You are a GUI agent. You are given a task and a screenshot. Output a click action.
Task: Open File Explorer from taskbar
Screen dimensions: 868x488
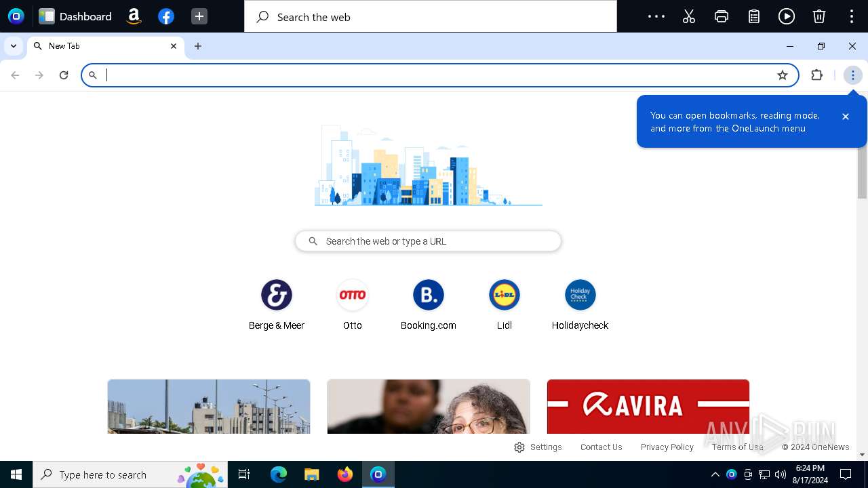[x=311, y=474]
